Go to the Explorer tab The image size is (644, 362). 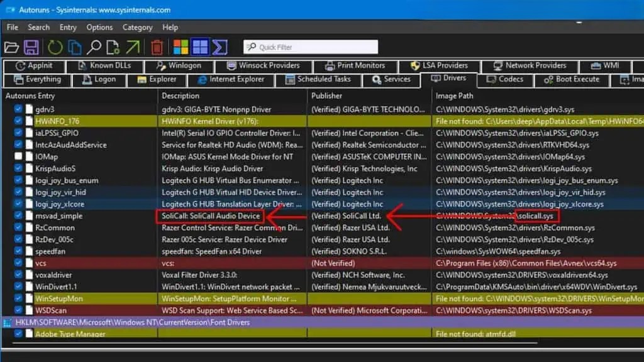click(x=157, y=79)
